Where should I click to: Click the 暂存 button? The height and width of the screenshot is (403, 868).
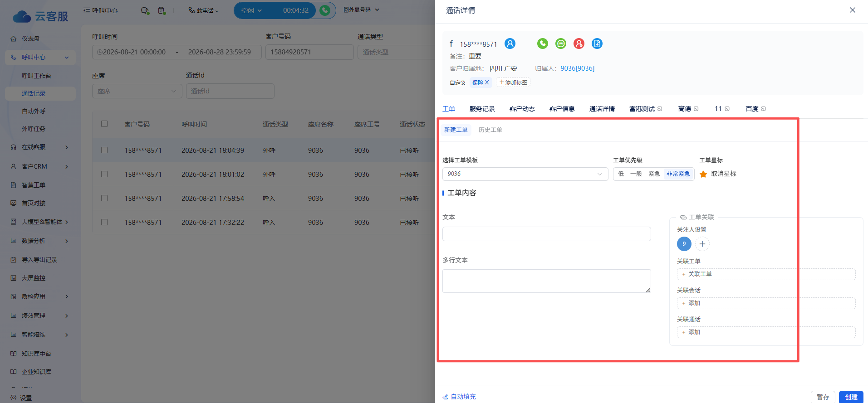coord(823,397)
